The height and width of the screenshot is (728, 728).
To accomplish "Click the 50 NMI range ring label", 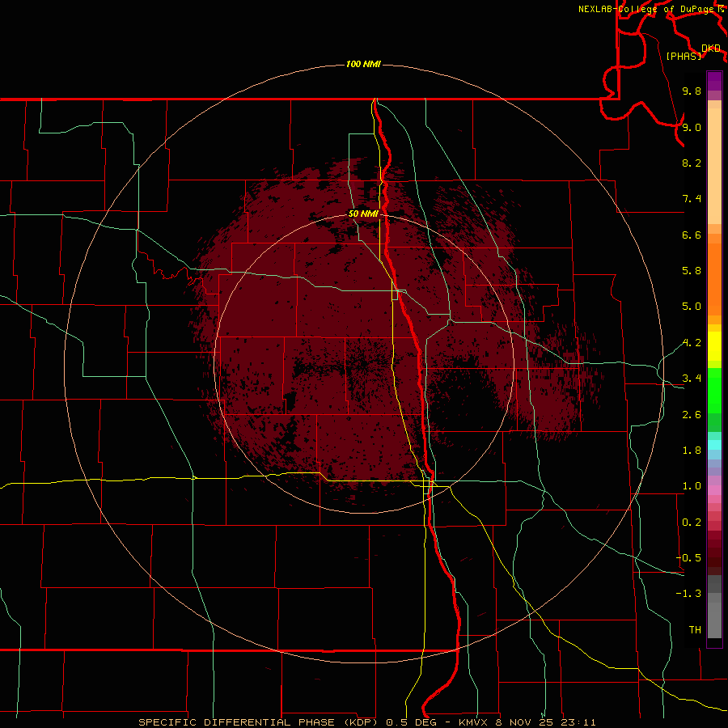I will pyautogui.click(x=363, y=214).
